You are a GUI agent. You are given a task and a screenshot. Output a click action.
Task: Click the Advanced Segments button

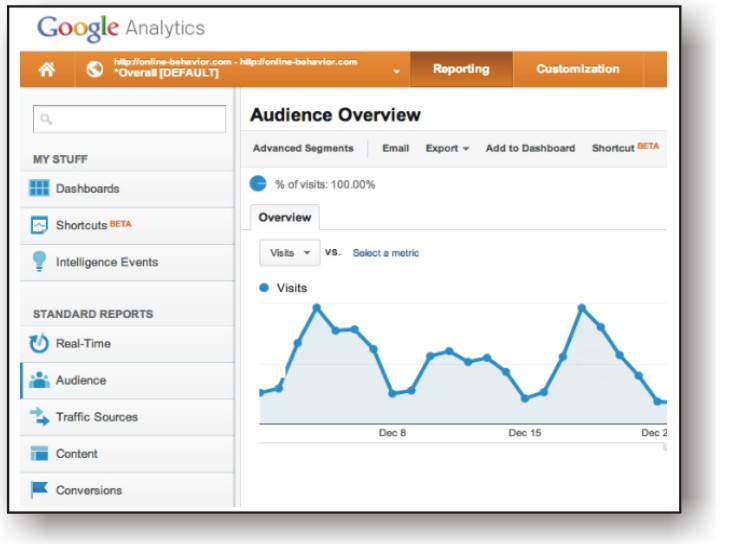tap(303, 148)
